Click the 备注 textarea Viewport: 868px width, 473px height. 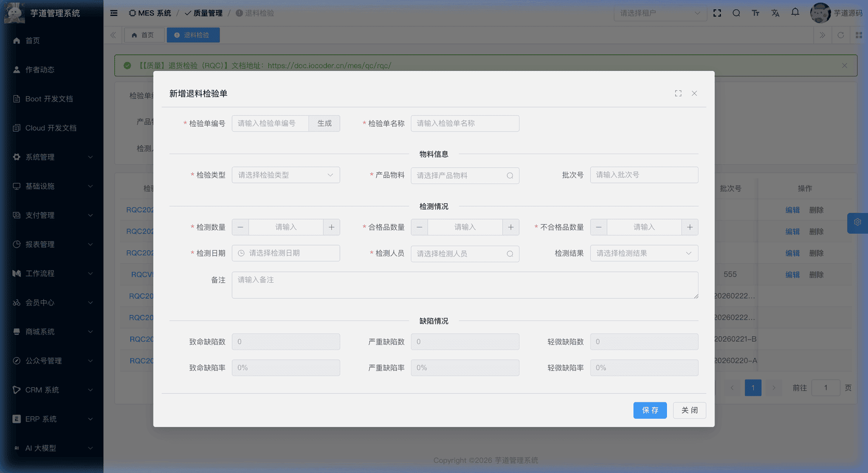[464, 285]
